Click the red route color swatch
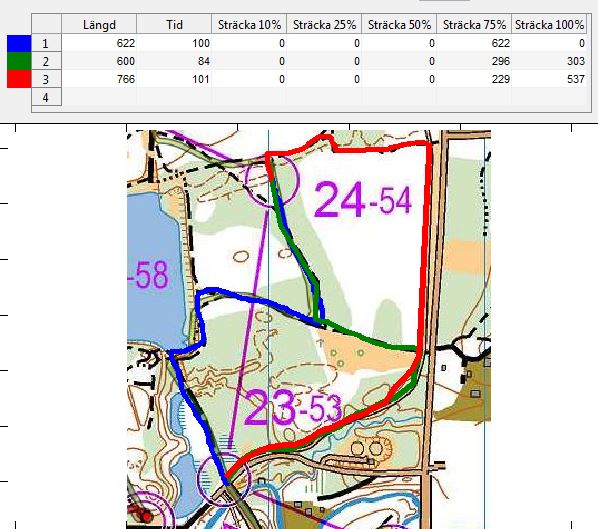The height and width of the screenshot is (529, 598). tap(19, 79)
